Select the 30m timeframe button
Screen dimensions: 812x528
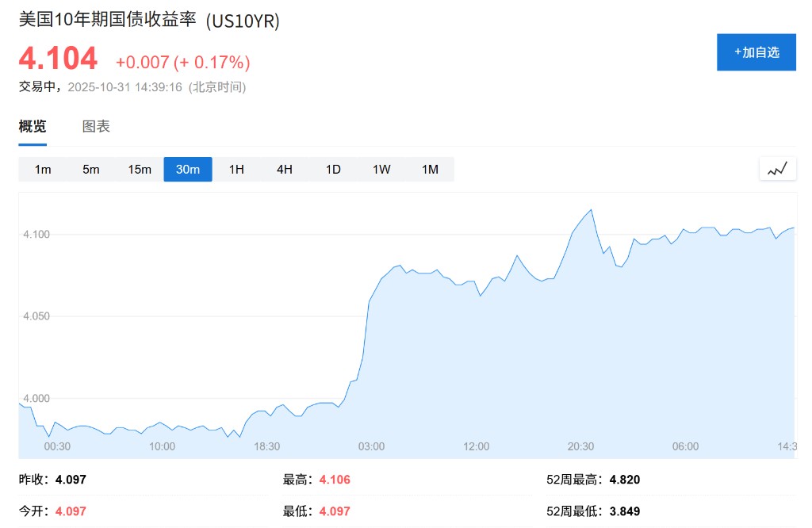[188, 170]
